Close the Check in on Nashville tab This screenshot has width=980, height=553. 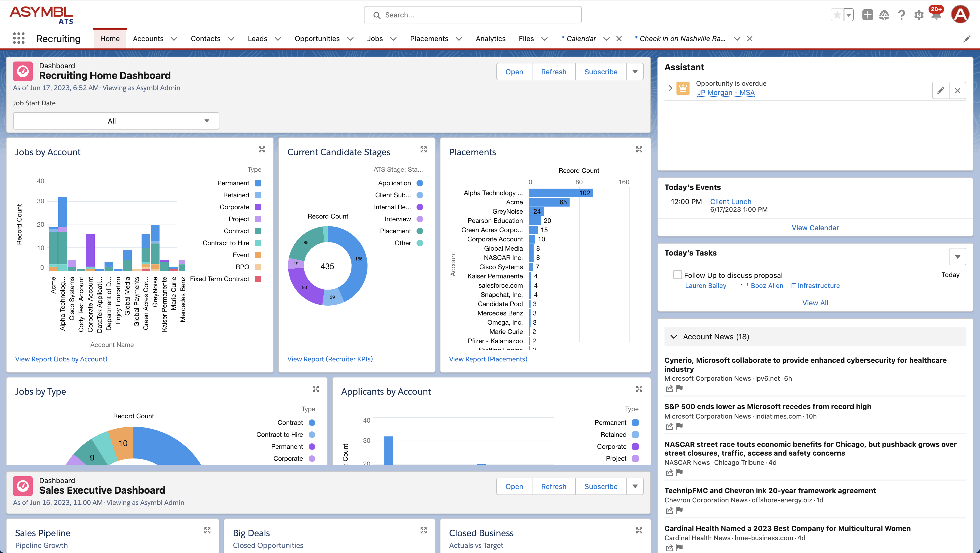tap(749, 39)
